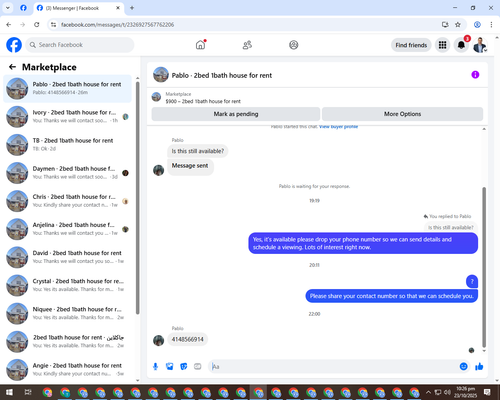Open the Notifications bell

pos(461,45)
